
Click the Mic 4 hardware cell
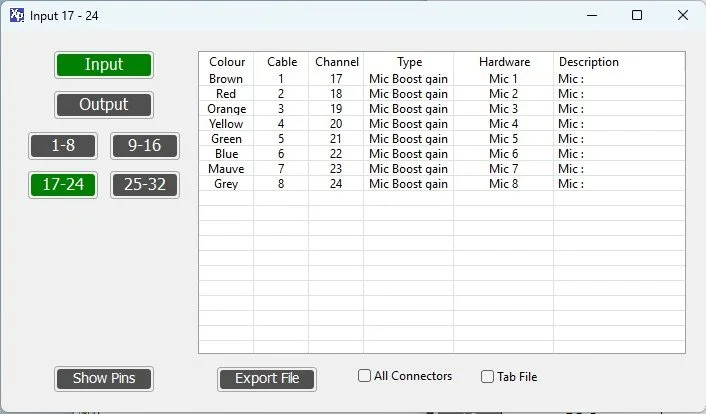coord(503,124)
